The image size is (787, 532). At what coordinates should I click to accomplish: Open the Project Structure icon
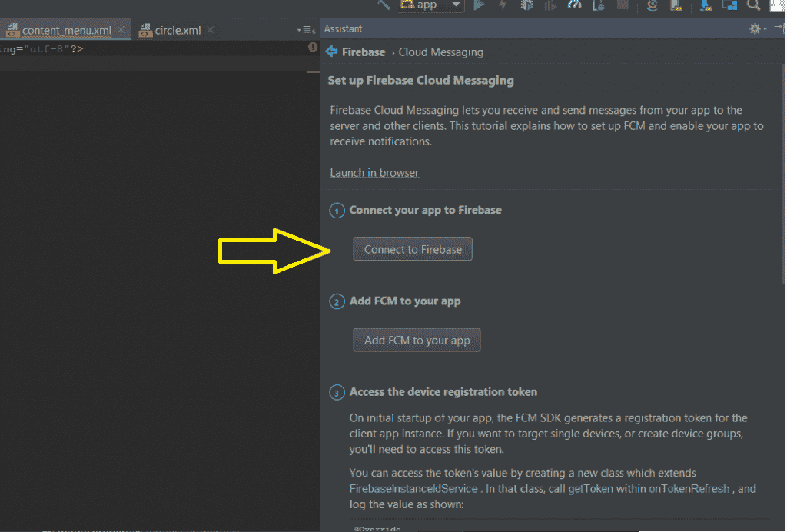pyautogui.click(x=729, y=5)
